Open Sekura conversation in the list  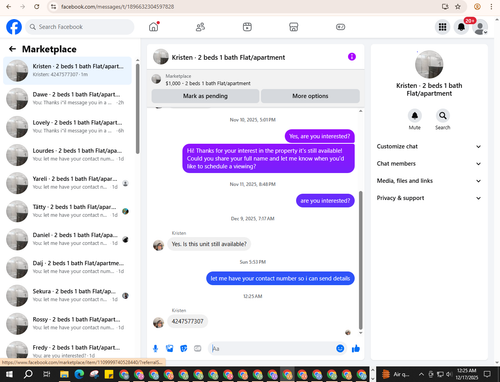click(67, 295)
